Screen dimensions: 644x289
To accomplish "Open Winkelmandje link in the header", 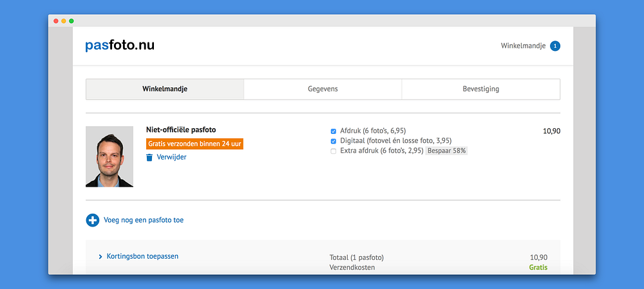I will [523, 46].
